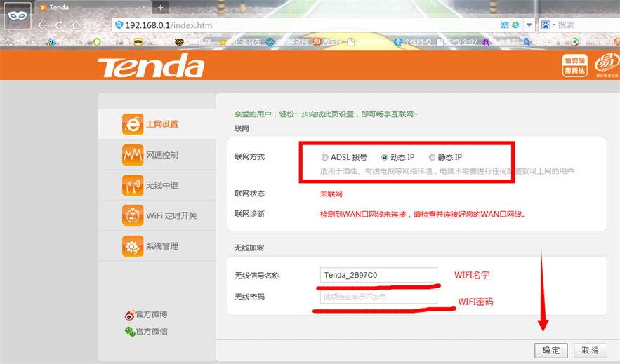
Task: Click the 联网诊断 label
Action: coord(249,214)
